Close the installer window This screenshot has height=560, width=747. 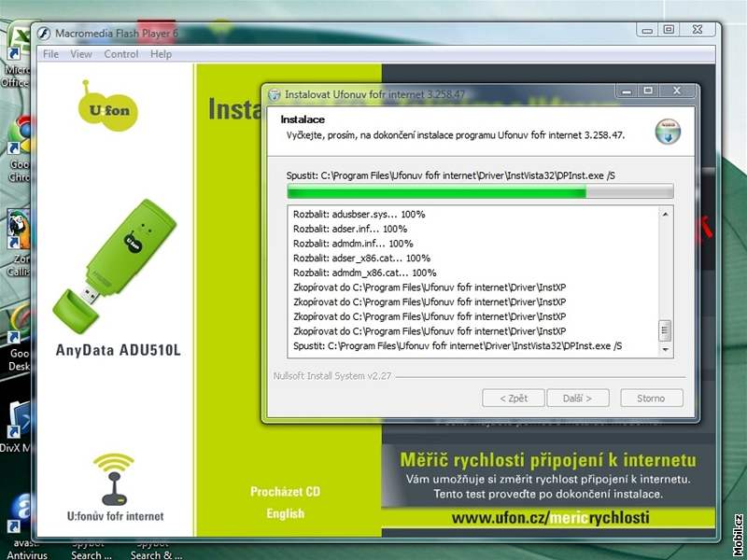coord(677,91)
